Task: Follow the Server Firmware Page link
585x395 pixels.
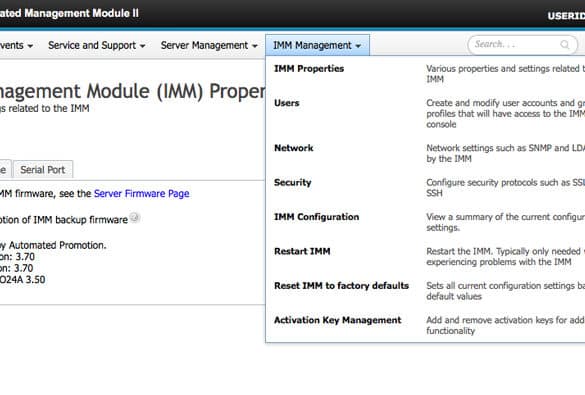Action: point(141,194)
